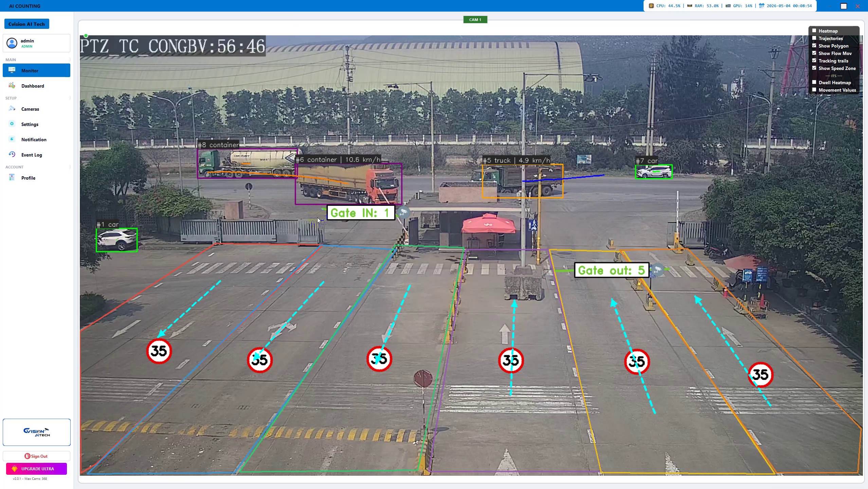Click the CPU chip icon in status bar

pos(651,6)
